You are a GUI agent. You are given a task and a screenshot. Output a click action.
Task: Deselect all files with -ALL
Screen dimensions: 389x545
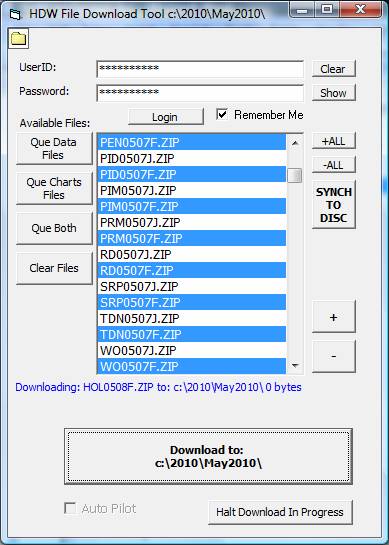pos(333,165)
